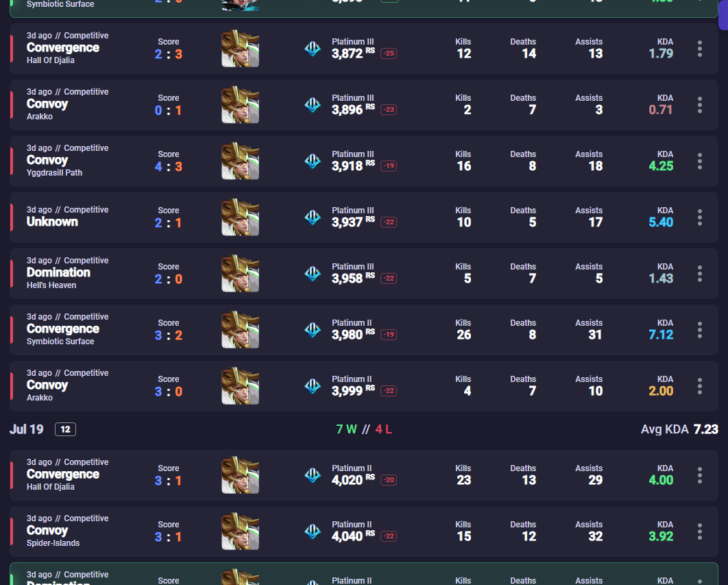Image resolution: width=728 pixels, height=585 pixels.
Task: Click hero portrait in 3:1 Hall Of Djalia match
Action: [240, 475]
